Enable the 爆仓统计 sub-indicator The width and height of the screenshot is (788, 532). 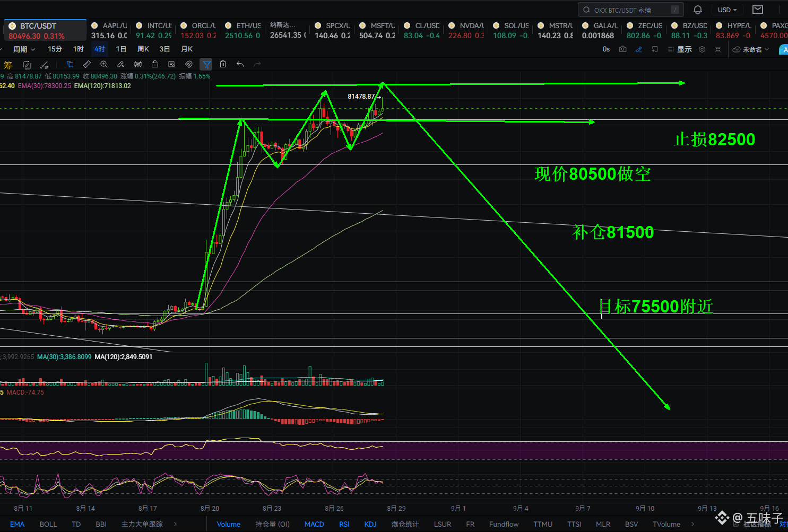coord(405,524)
